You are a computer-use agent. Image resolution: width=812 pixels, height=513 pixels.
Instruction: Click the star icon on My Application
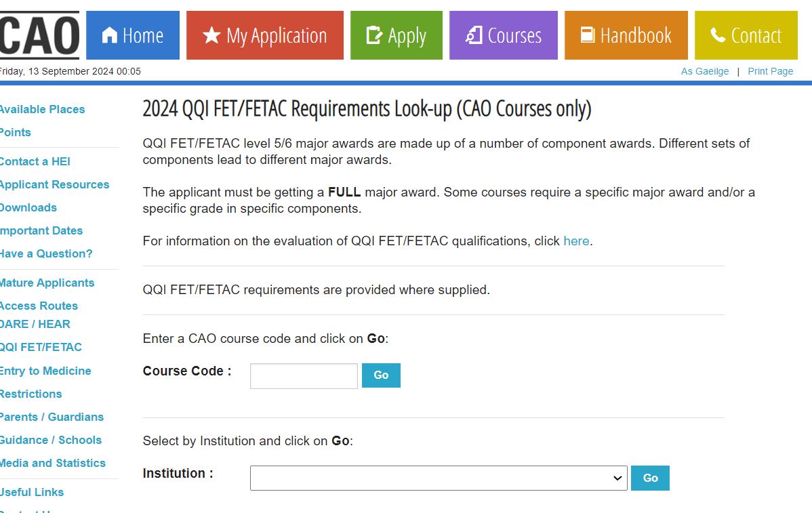pyautogui.click(x=211, y=35)
